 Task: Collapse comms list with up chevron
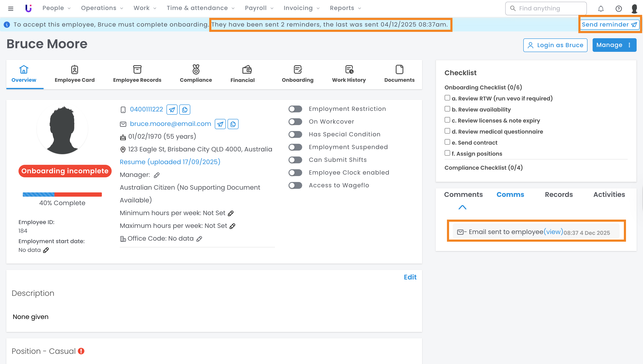pyautogui.click(x=462, y=207)
